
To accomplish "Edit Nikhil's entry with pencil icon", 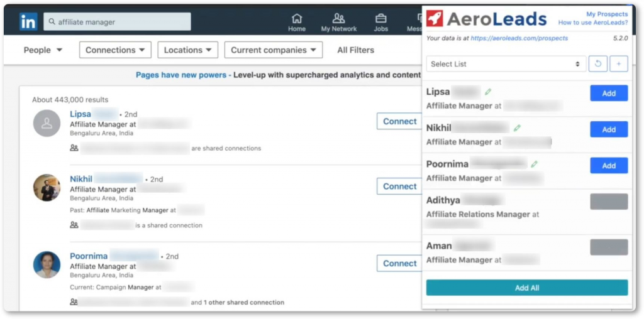I will point(517,128).
